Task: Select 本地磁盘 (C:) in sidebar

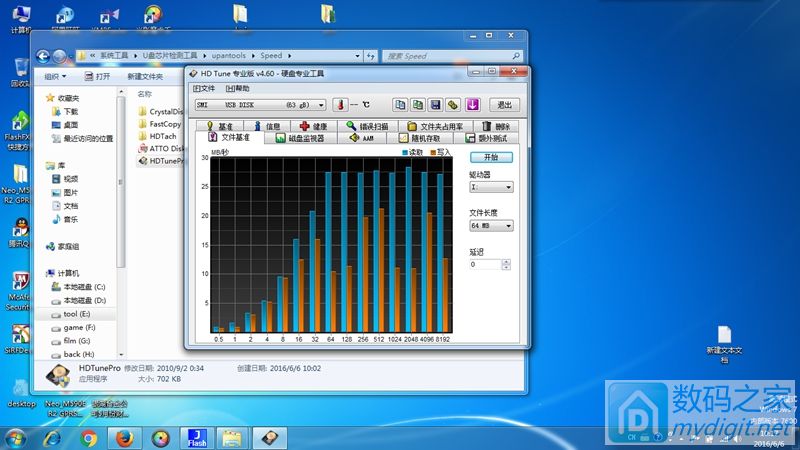Action: pos(79,287)
